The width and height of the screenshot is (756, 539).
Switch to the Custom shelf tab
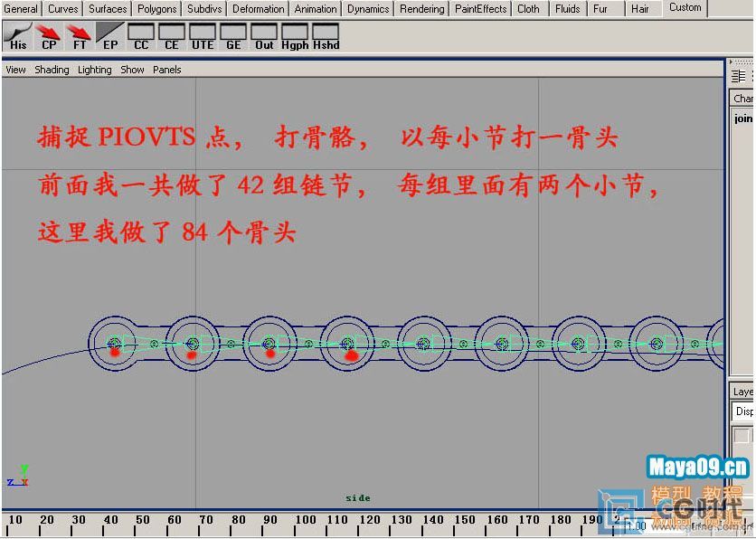point(685,8)
